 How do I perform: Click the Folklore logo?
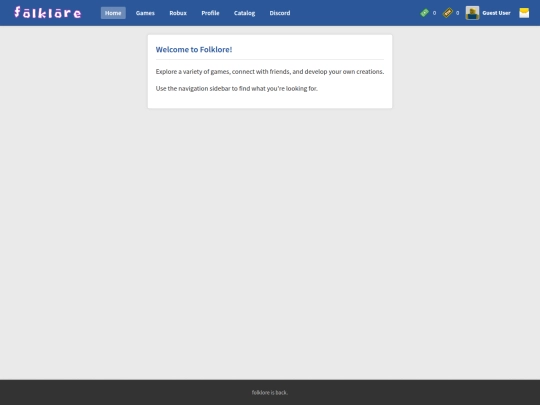[x=48, y=12]
